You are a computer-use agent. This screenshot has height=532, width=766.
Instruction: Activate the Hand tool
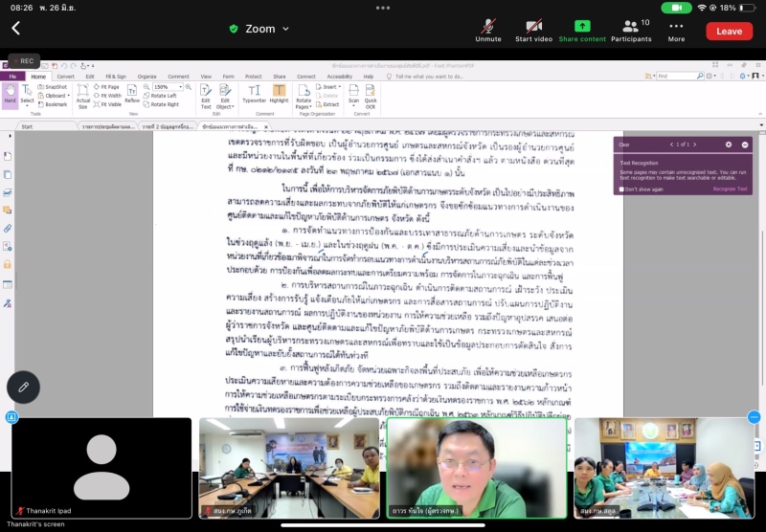10,93
